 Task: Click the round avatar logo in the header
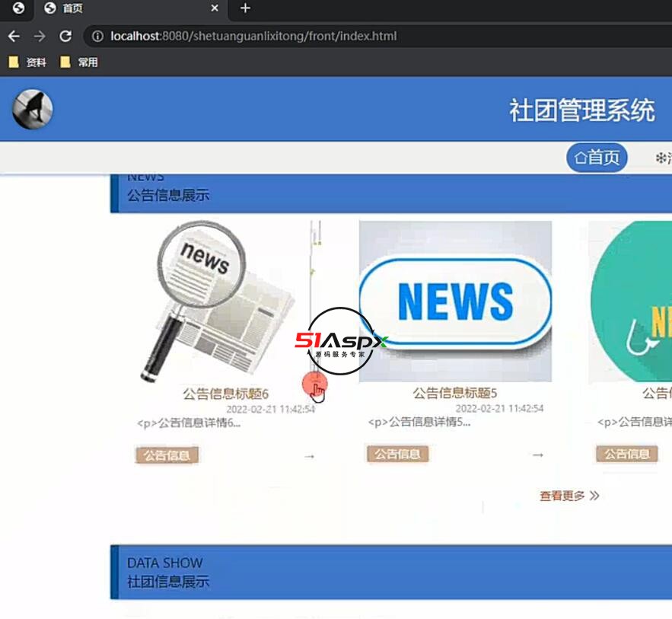[33, 110]
